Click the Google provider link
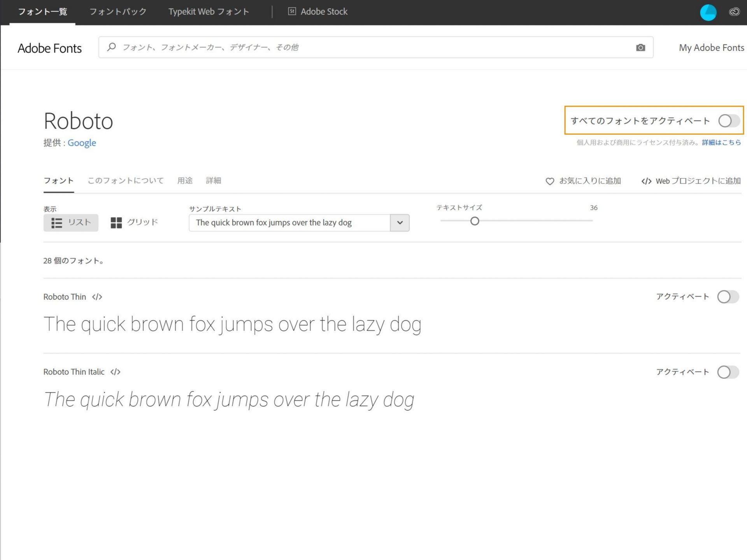Viewport: 747px width, 560px height. (x=82, y=143)
